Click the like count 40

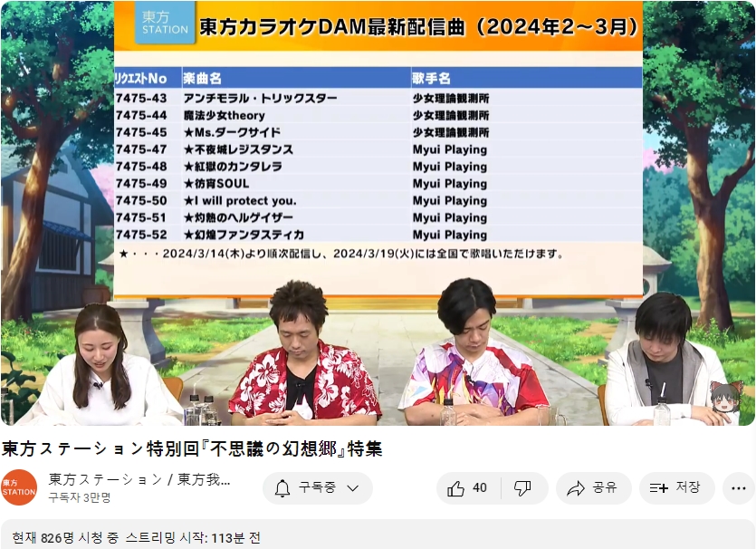(x=480, y=487)
